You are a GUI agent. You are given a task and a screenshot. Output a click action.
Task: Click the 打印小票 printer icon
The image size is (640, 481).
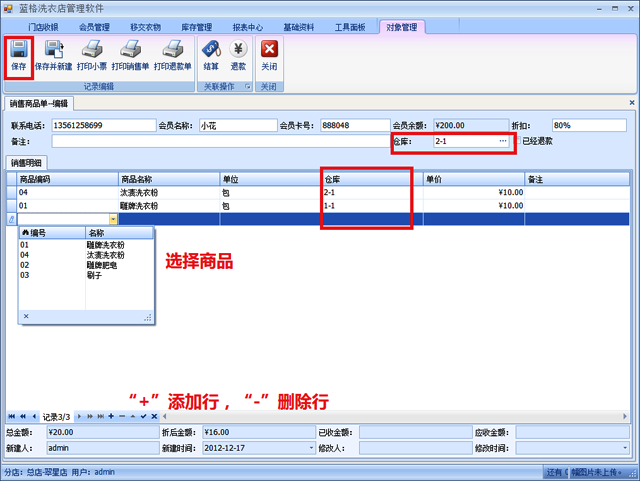91,50
